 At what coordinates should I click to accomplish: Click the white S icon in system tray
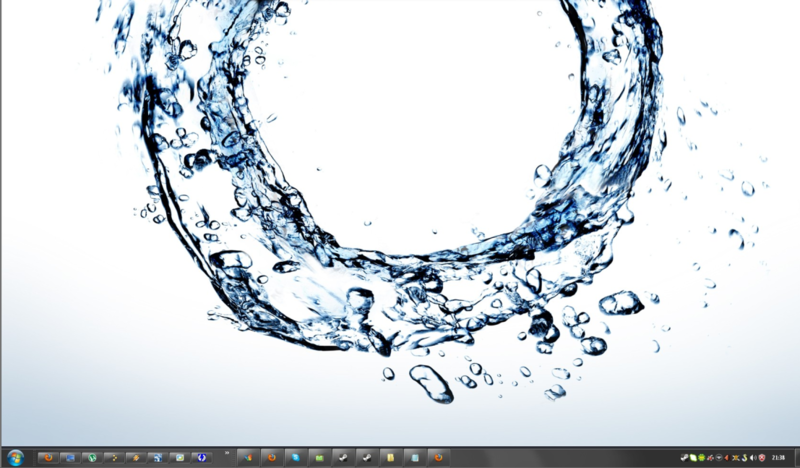click(x=744, y=457)
